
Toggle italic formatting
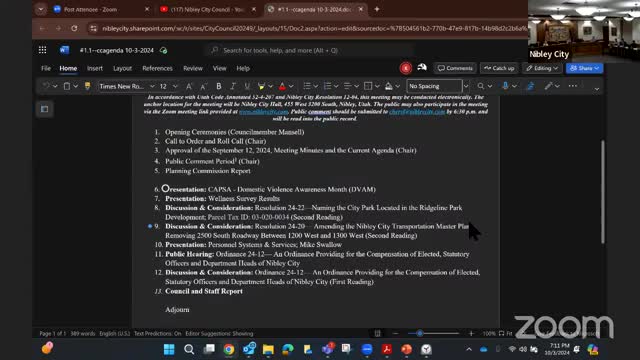tap(233, 86)
